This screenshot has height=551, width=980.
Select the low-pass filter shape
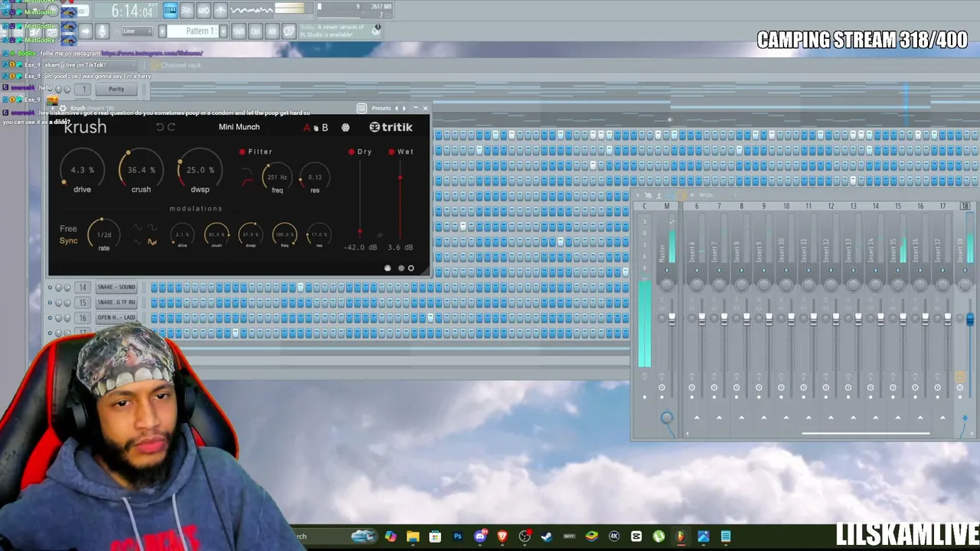[x=247, y=172]
